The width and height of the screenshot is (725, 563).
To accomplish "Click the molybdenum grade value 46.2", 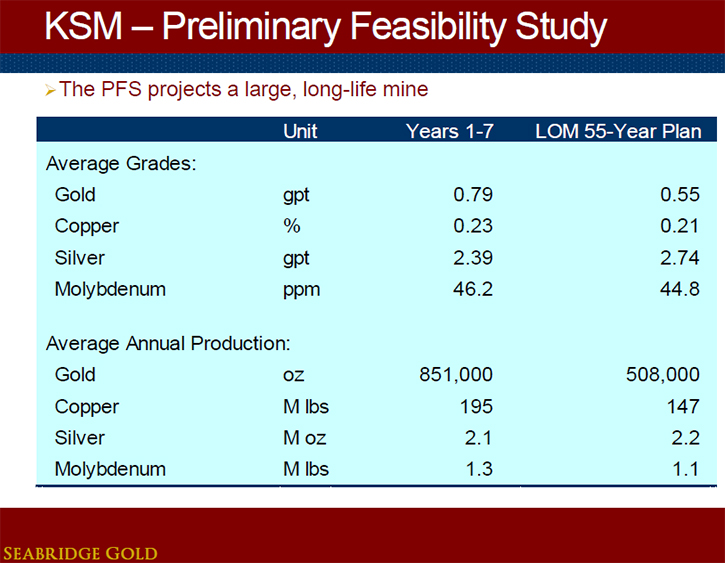I will point(473,289).
